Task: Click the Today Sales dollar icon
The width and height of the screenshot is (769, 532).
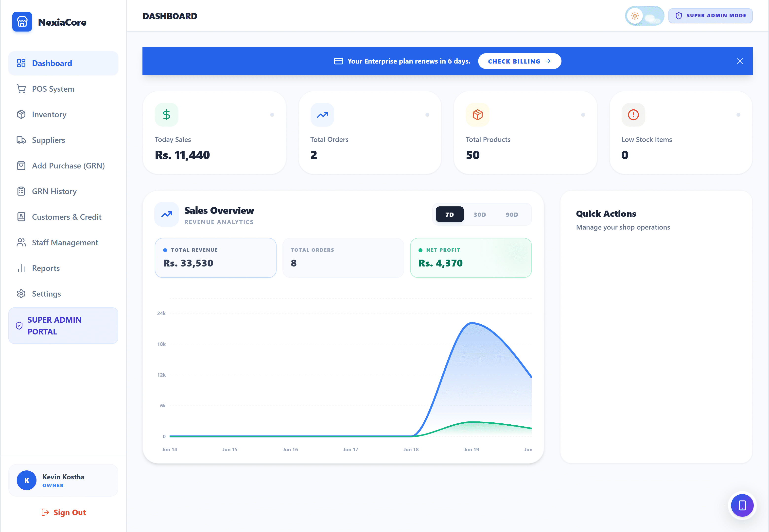Action: [166, 115]
